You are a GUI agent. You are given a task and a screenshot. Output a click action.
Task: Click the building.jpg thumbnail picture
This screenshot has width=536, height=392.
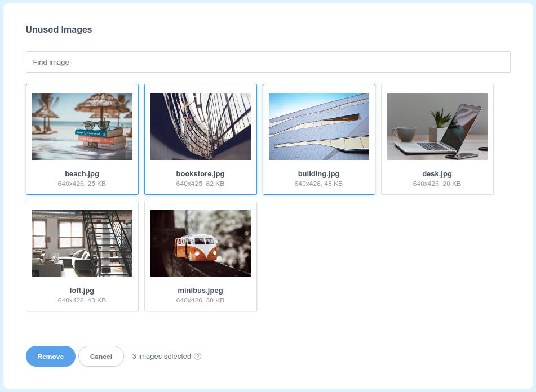pos(319,126)
